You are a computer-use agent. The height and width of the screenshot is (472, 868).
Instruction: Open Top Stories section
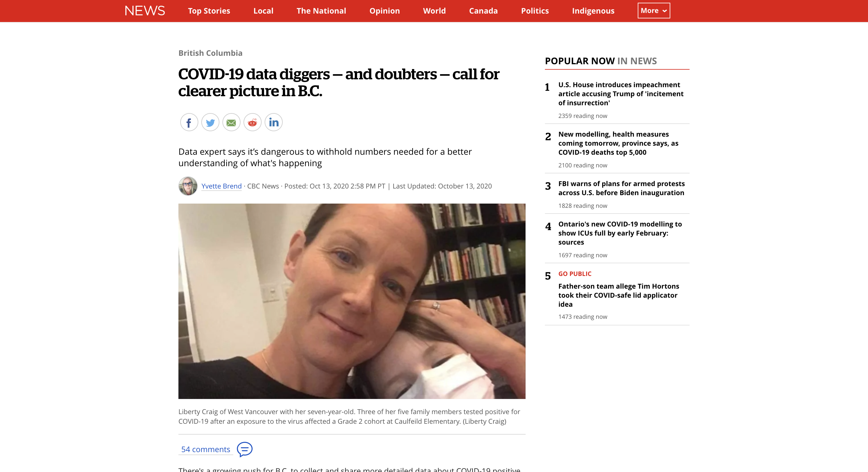tap(209, 11)
